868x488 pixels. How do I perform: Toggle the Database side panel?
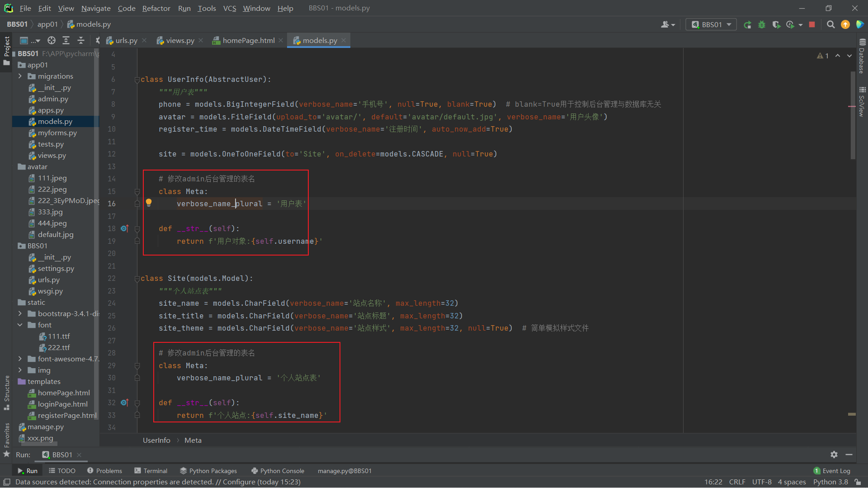[x=862, y=57]
